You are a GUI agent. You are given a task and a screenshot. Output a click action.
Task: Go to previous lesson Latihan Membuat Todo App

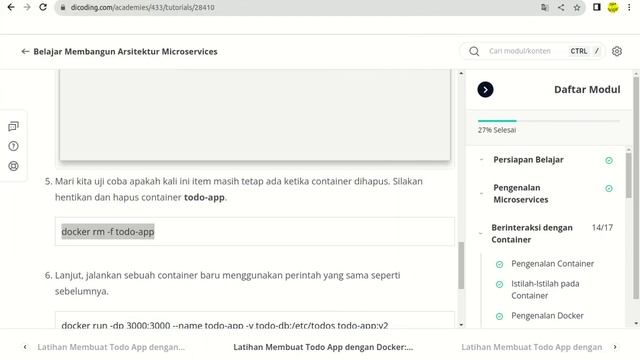[x=111, y=347]
